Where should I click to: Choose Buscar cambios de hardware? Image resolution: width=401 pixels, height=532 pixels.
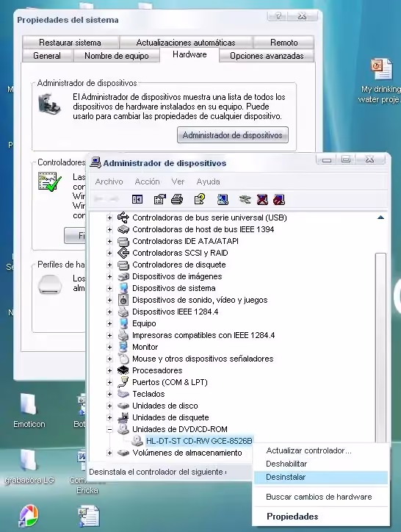321,497
